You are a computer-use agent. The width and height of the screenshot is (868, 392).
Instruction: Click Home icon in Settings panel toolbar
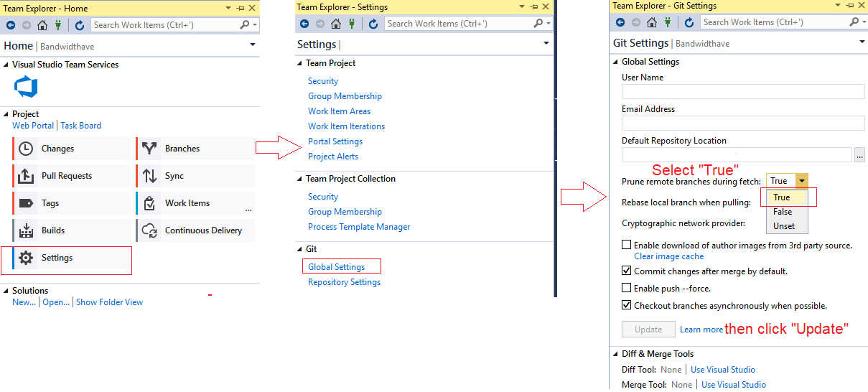coord(336,24)
